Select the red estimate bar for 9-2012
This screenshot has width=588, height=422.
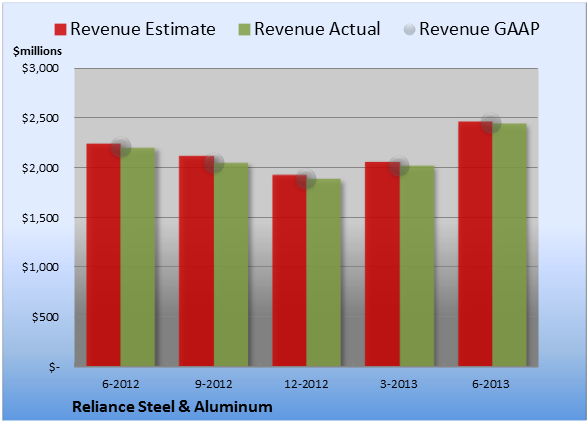pyautogui.click(x=196, y=261)
